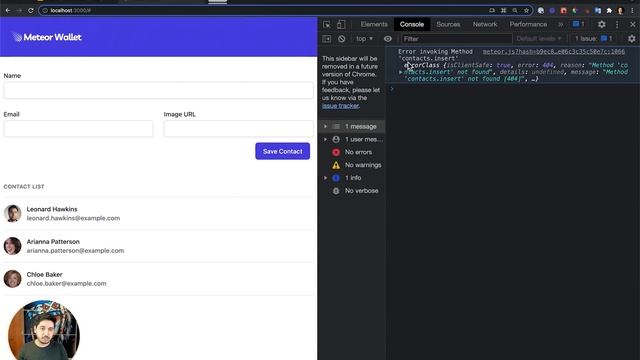Viewport: 640px width, 360px height.
Task: Click Chloe Baker avatar
Action: (13, 279)
